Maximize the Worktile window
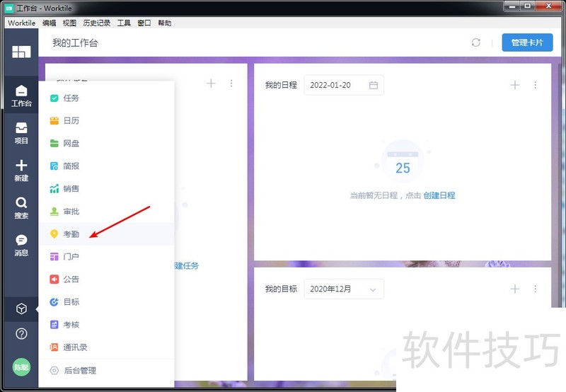 tap(528, 6)
